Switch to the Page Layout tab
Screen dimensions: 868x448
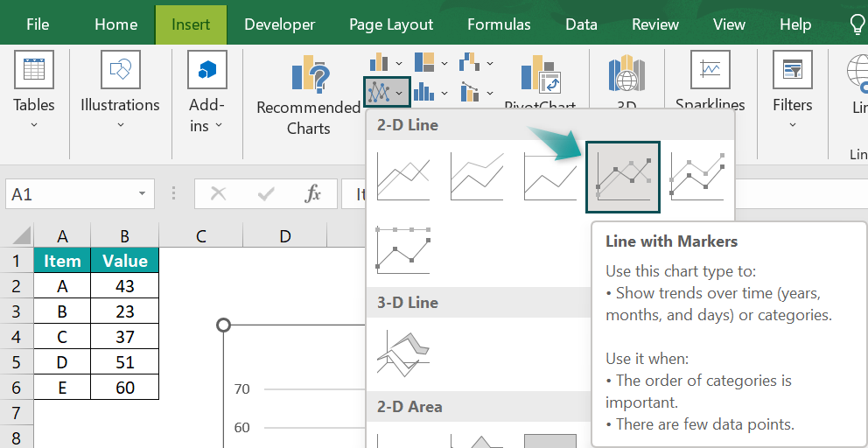point(391,24)
